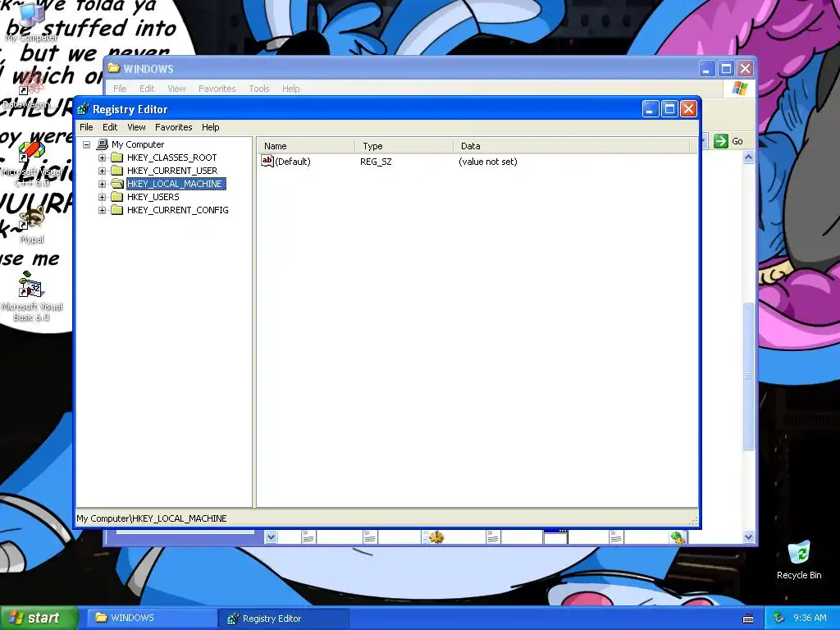This screenshot has height=630, width=840.
Task: Click the system tray network icon
Action: 779,619
